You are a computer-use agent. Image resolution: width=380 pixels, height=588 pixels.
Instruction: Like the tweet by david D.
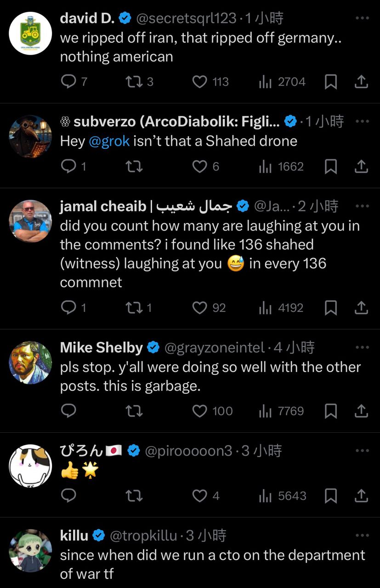coord(199,82)
